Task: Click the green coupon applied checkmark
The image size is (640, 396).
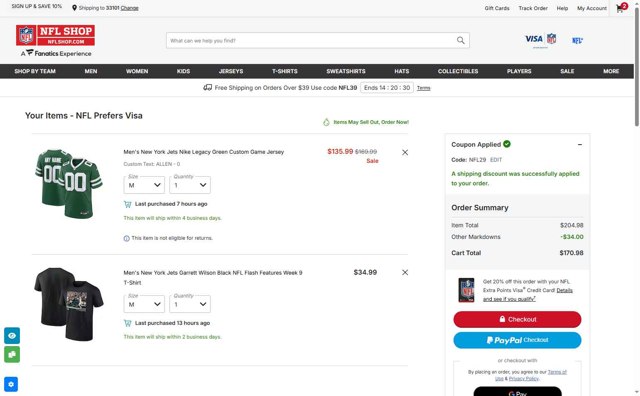Action: click(x=507, y=144)
